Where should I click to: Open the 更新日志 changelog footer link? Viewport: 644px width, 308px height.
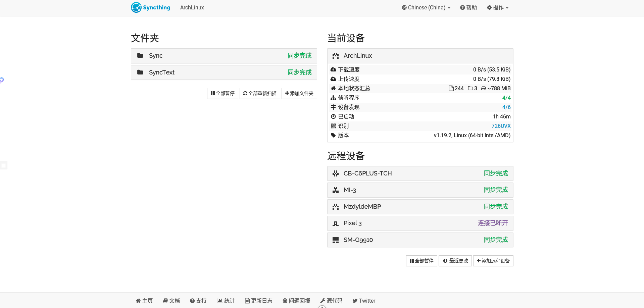point(258,301)
